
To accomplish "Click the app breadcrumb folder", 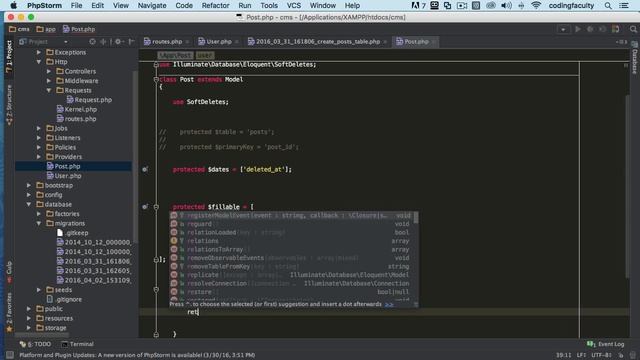I will click(x=46, y=29).
